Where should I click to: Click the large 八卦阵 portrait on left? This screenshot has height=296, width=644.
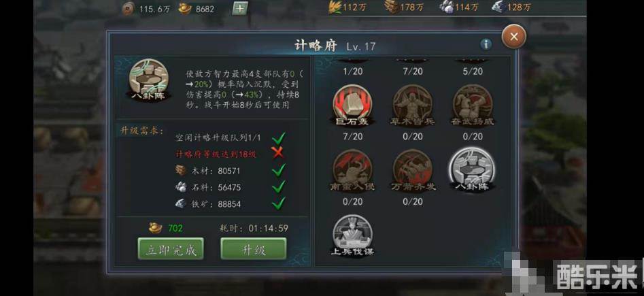click(x=150, y=80)
